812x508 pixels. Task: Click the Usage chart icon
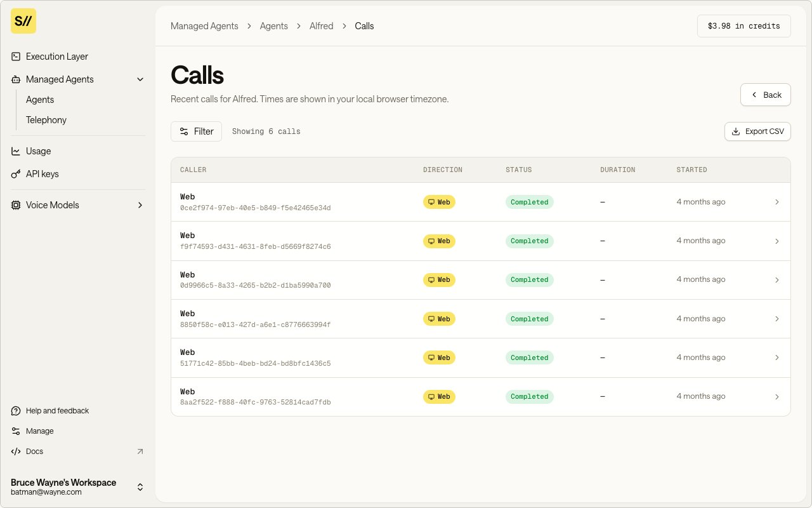(x=16, y=151)
